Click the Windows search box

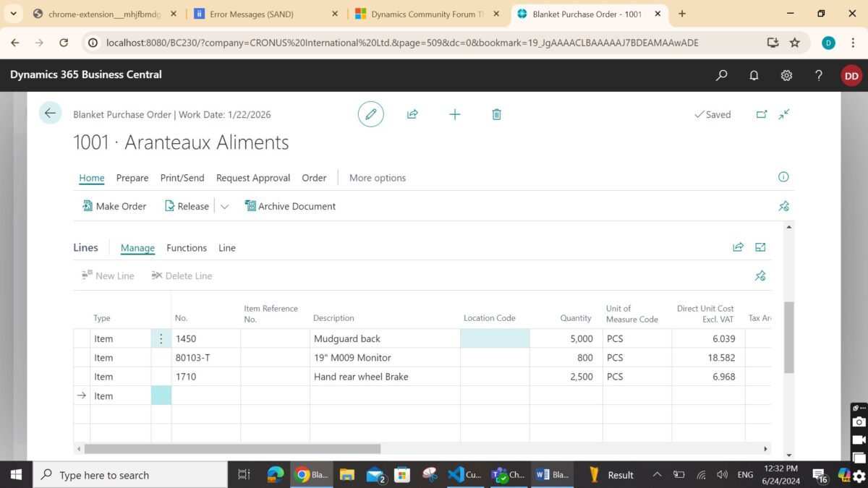(x=130, y=475)
